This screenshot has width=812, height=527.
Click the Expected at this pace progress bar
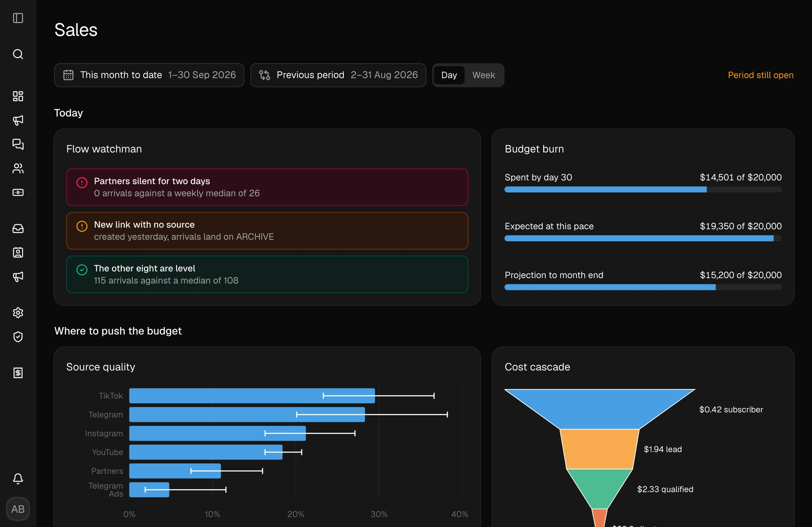[643, 239]
